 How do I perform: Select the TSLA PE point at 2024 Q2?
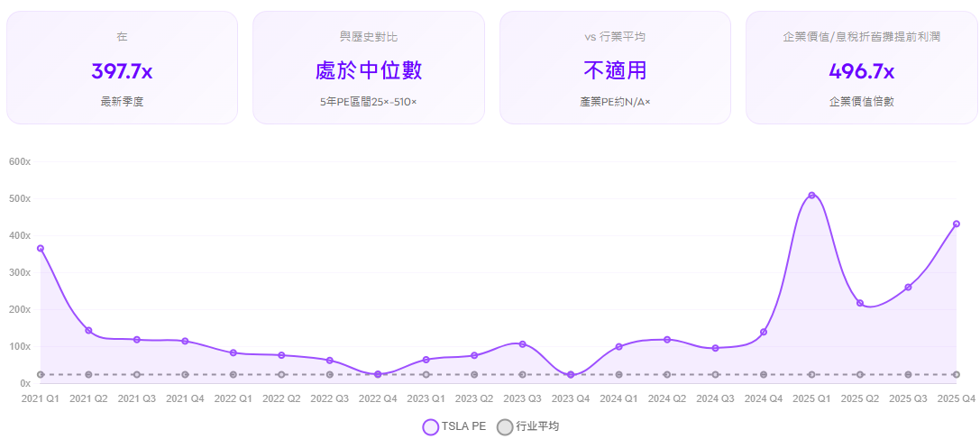coord(667,340)
